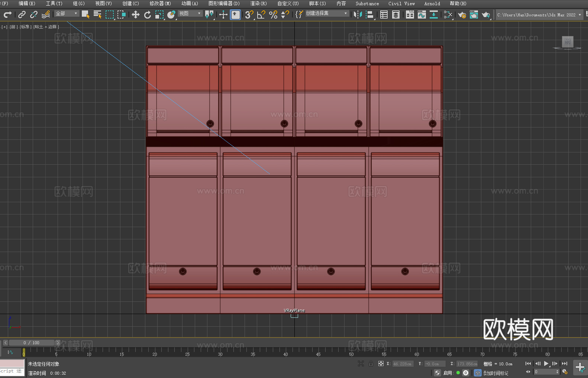Toggle Spinner Snap icon
Viewport: 588px width, 378px height.
tap(285, 14)
